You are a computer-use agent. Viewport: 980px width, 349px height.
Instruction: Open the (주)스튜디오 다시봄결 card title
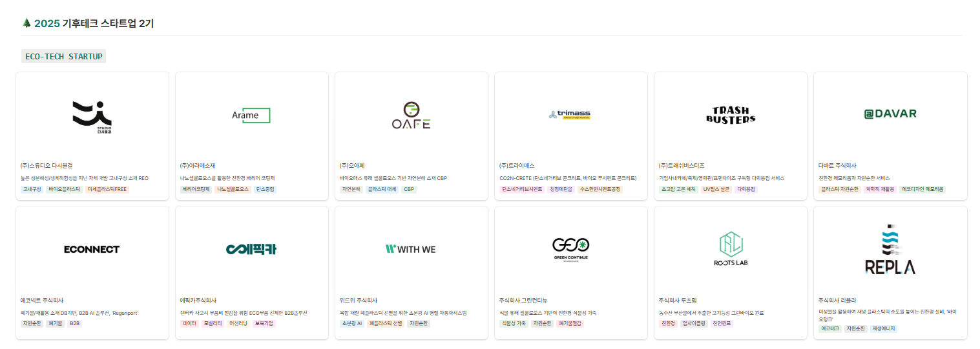point(48,166)
